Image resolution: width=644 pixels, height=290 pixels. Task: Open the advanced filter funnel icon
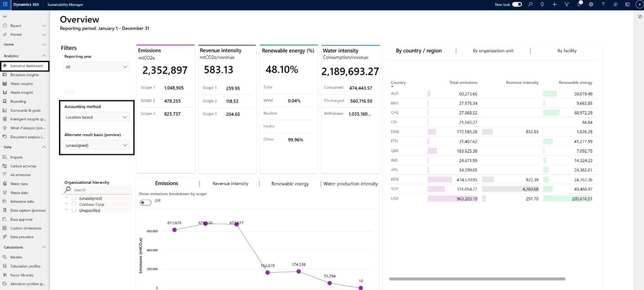point(567,5)
